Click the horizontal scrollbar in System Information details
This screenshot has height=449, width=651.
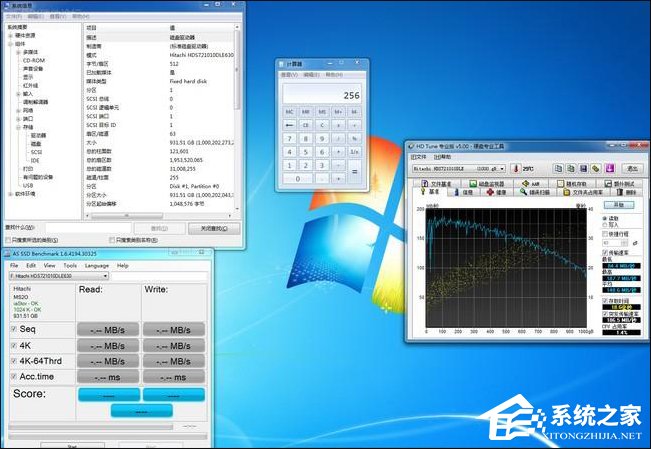click(158, 213)
